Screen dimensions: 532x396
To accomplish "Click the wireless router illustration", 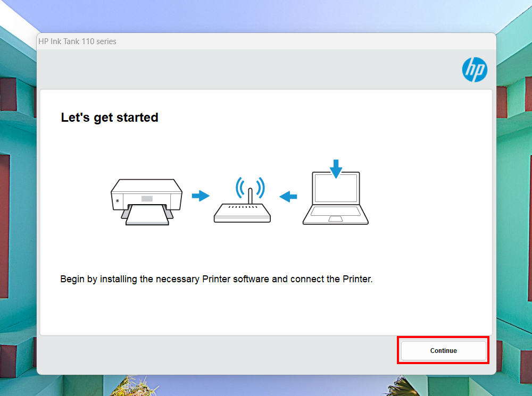I will [x=242, y=200].
